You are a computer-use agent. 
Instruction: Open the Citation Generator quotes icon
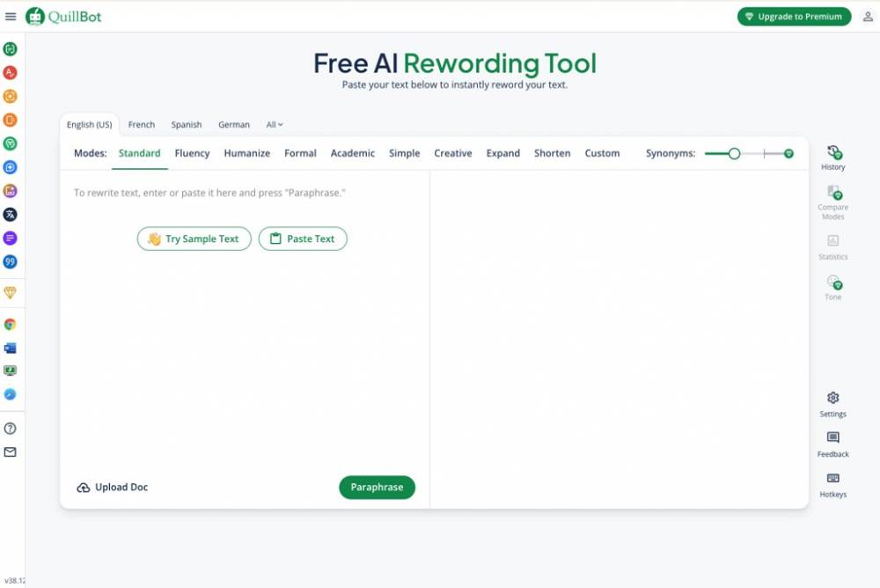pos(11,261)
